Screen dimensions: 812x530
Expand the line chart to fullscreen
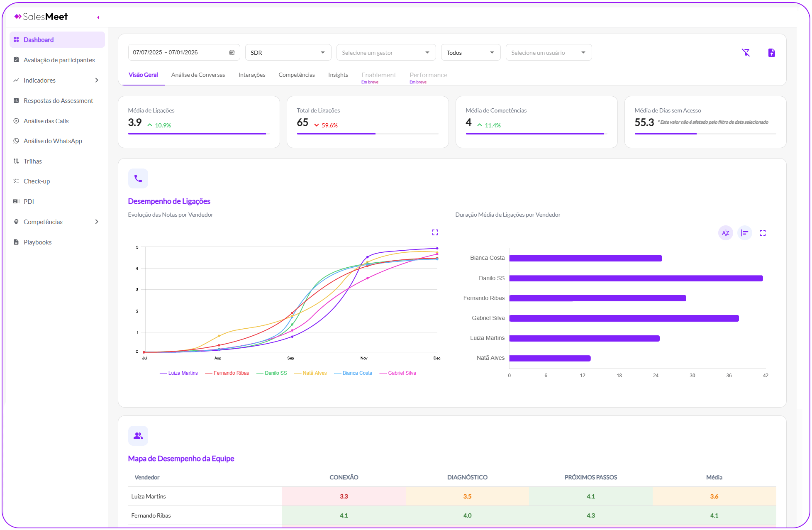435,232
